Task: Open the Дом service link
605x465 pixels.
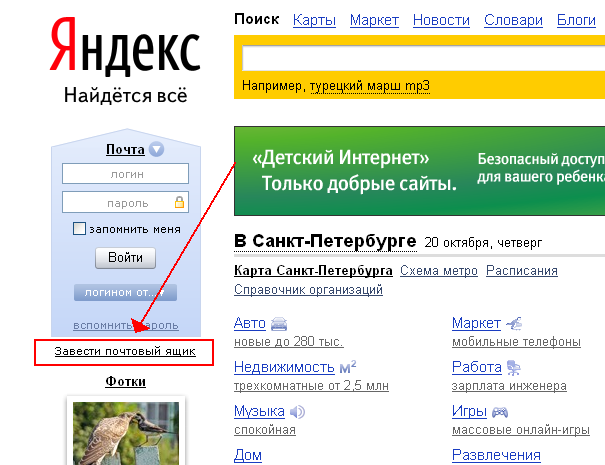Action: tap(248, 455)
